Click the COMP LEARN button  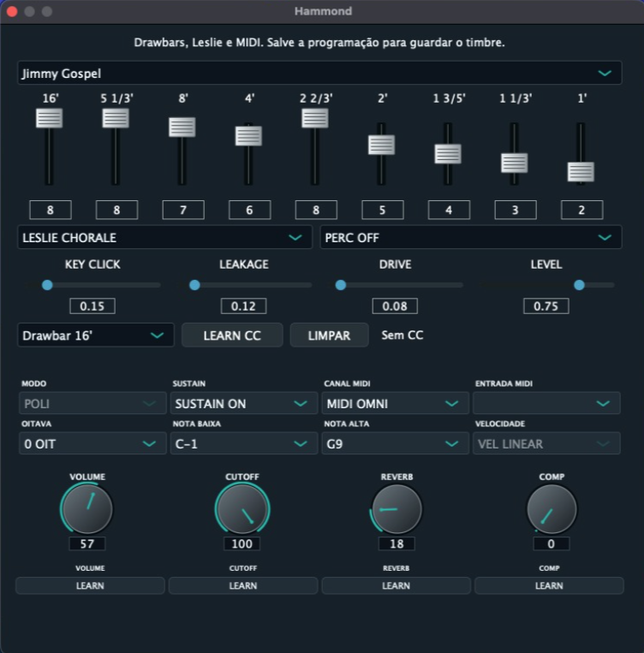[549, 585]
